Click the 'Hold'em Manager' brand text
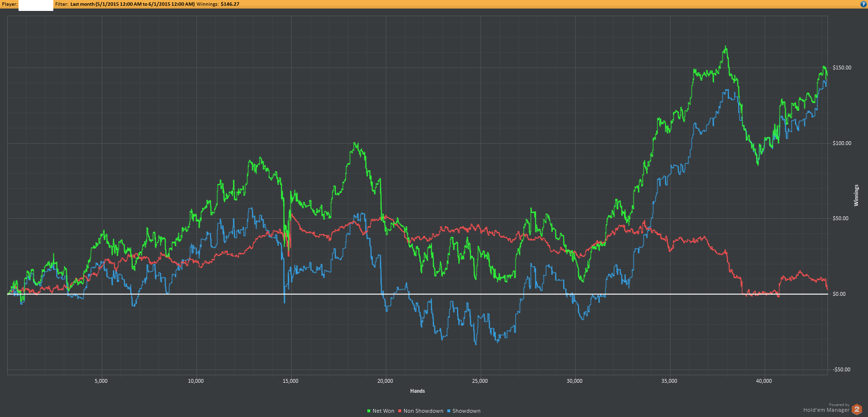The image size is (868, 417). coord(826,410)
